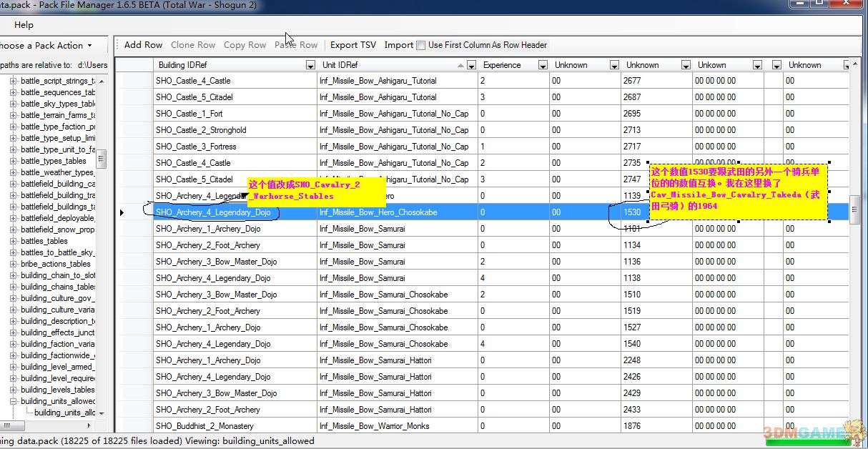Image resolution: width=868 pixels, height=449 pixels.
Task: Select battlefield_snow_prop tree item
Action: (x=58, y=230)
